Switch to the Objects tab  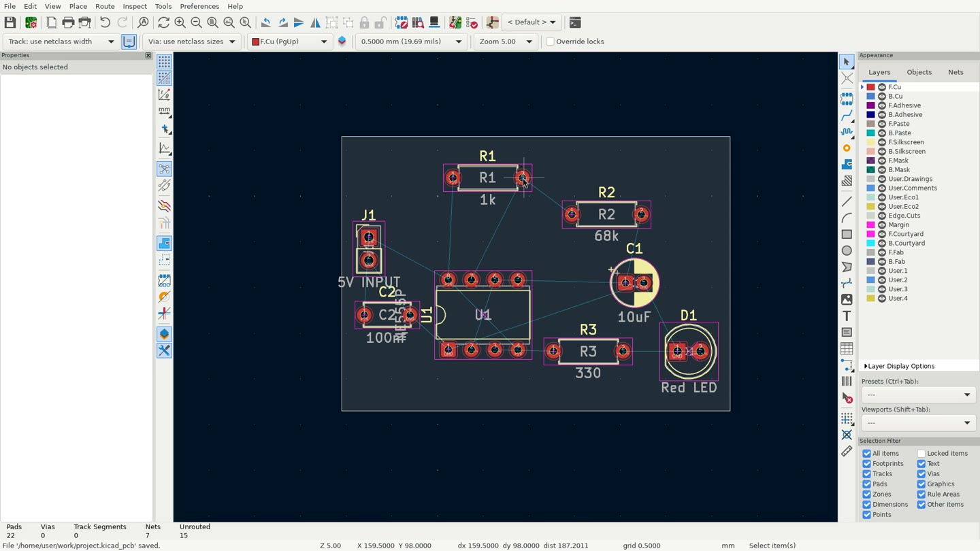coord(919,72)
